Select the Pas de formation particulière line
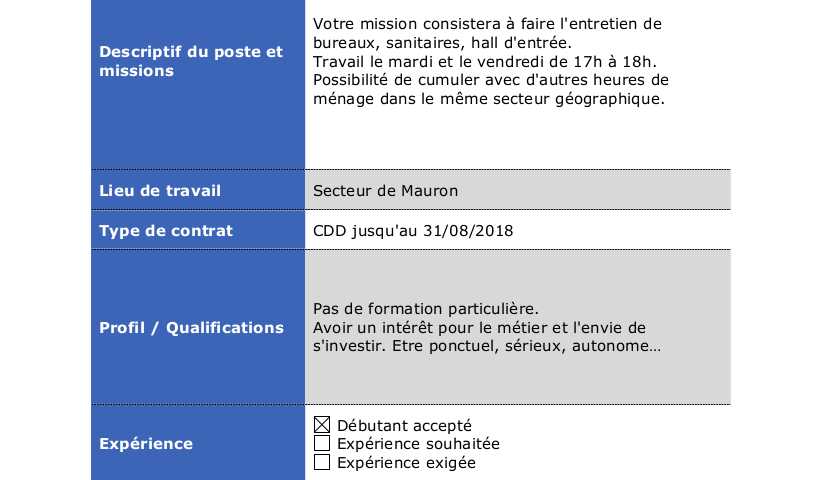Image resolution: width=826 pixels, height=480 pixels. (426, 308)
